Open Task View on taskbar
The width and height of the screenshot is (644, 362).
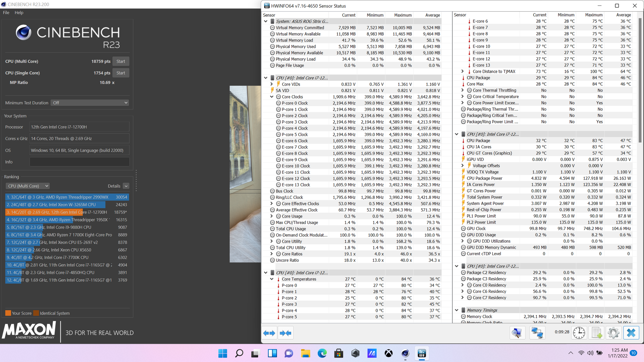pyautogui.click(x=256, y=353)
